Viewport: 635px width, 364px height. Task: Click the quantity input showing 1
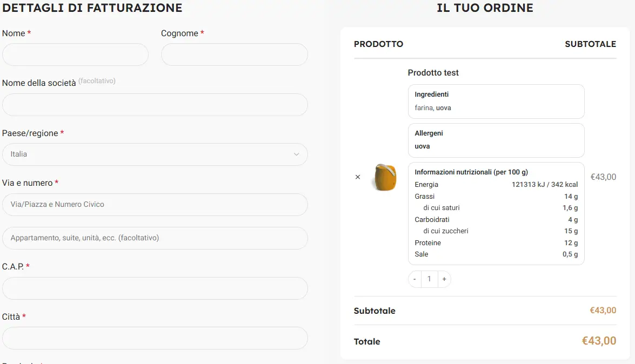pos(429,279)
